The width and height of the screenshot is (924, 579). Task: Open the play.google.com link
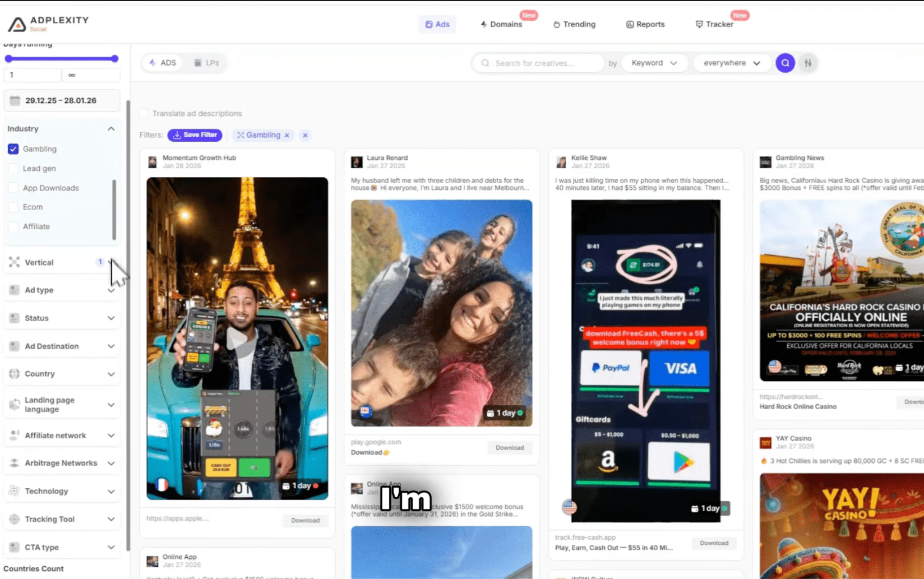(376, 442)
